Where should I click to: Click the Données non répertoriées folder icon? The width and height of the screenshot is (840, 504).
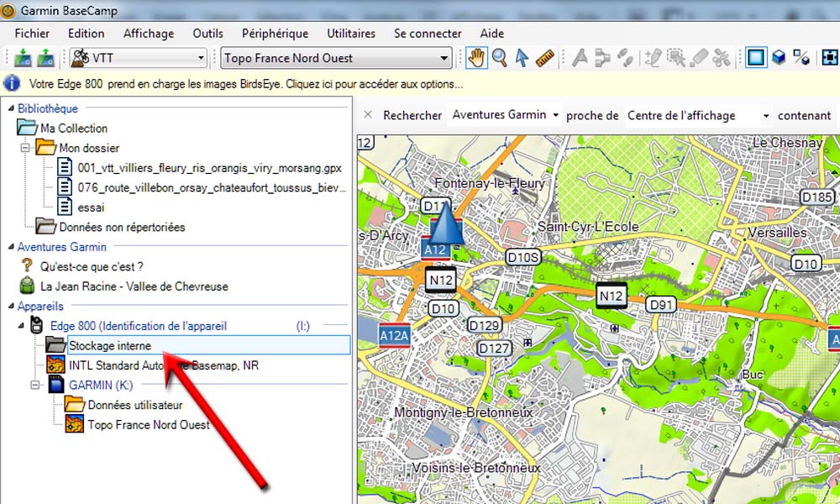point(46,227)
